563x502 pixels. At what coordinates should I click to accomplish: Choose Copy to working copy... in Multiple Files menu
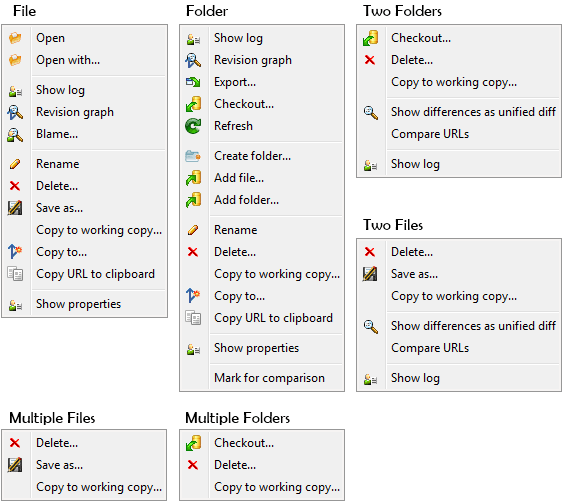tap(99, 487)
